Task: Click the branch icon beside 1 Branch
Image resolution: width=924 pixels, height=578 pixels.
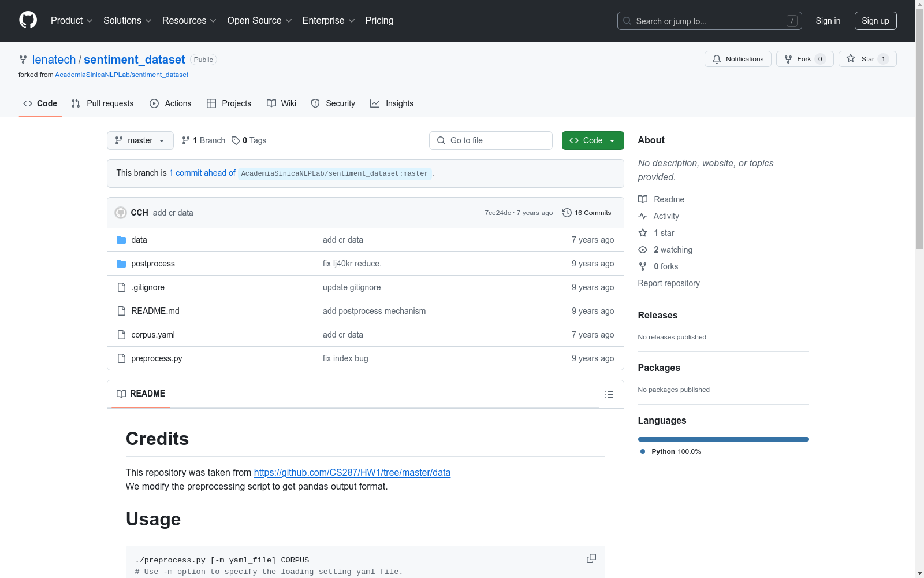Action: (186, 140)
